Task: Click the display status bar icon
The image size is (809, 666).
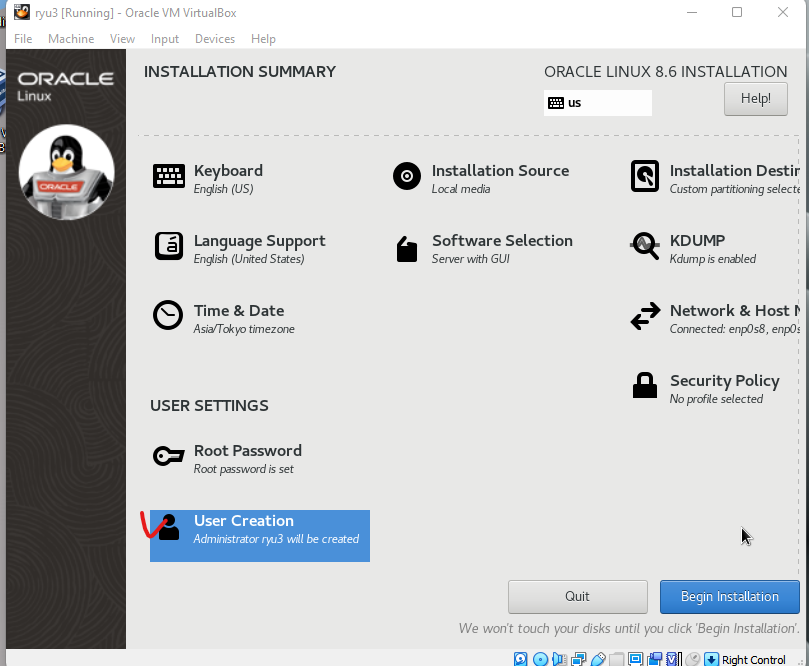Action: pyautogui.click(x=636, y=659)
